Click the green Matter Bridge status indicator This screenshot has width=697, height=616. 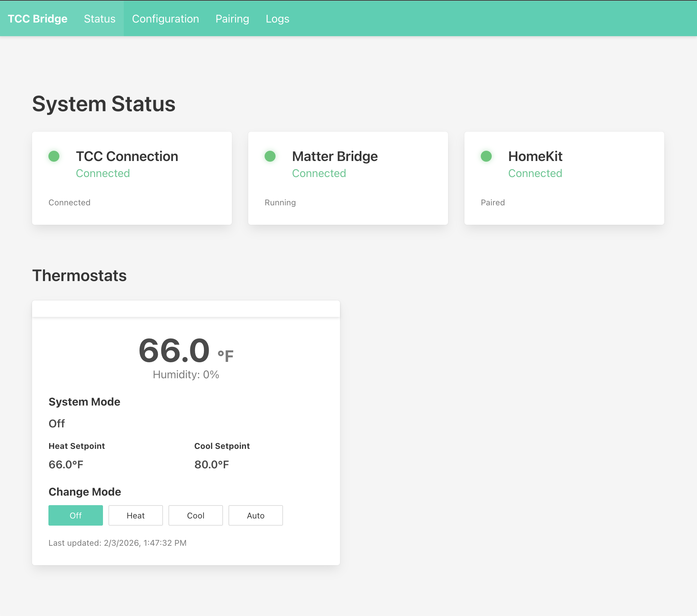point(270,157)
